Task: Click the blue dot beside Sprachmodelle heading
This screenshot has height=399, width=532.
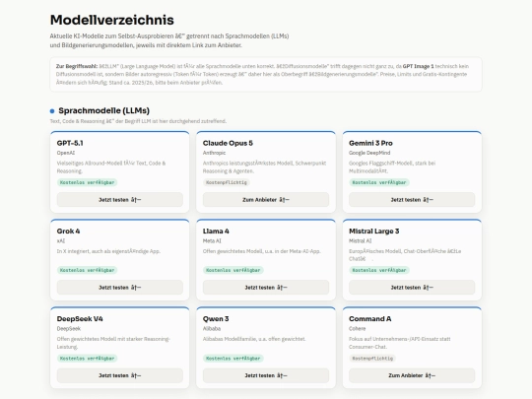Action: [x=52, y=111]
